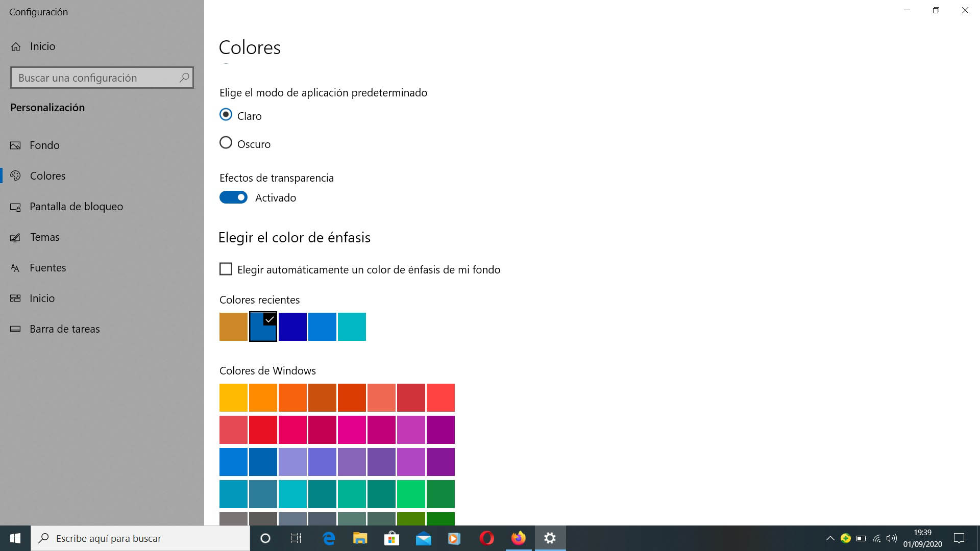Open Microsoft Store from taskbar
This screenshot has width=980, height=551.
click(x=391, y=538)
